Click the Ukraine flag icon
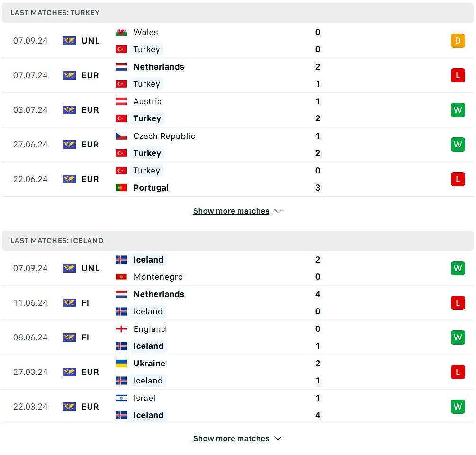The height and width of the screenshot is (455, 476). tap(121, 364)
